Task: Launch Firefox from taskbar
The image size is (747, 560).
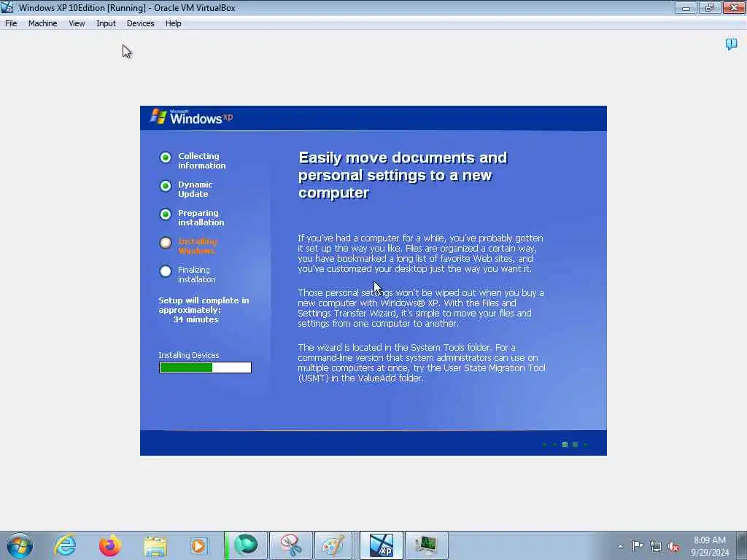Action: (x=110, y=545)
